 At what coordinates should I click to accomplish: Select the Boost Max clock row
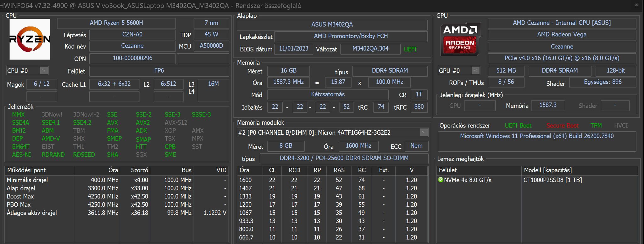(20, 196)
